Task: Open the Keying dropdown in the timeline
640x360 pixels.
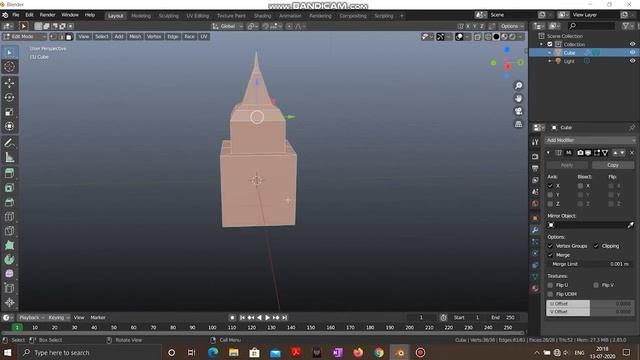Action: [59, 318]
